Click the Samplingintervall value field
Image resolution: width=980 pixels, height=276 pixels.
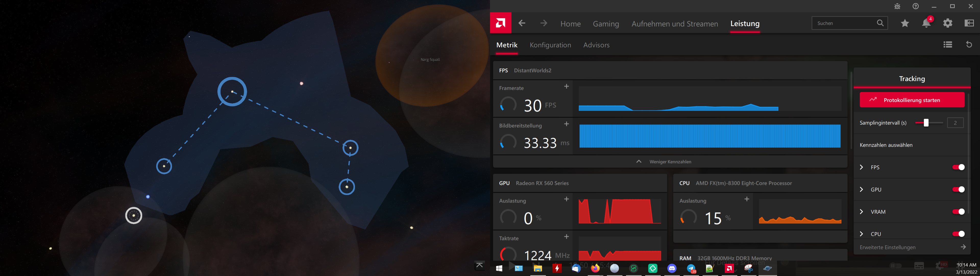tap(955, 122)
